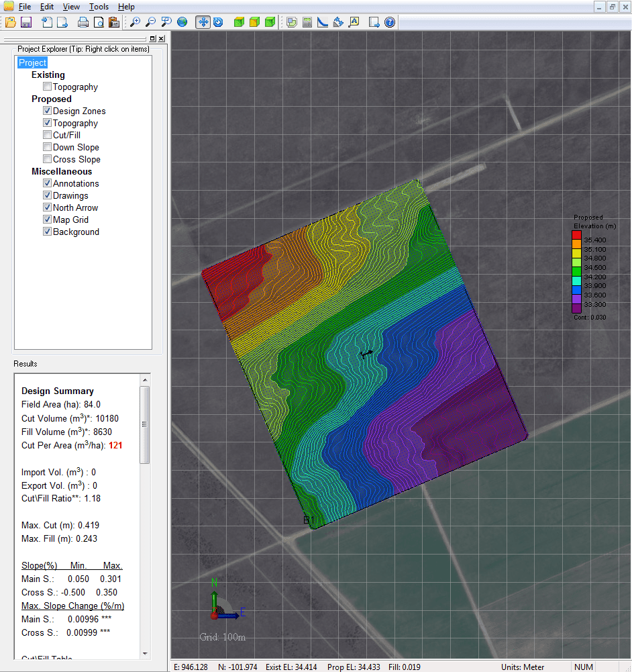Click the red 35.400 elevation legend swatch
Screen dimensions: 632x672
[x=576, y=236]
